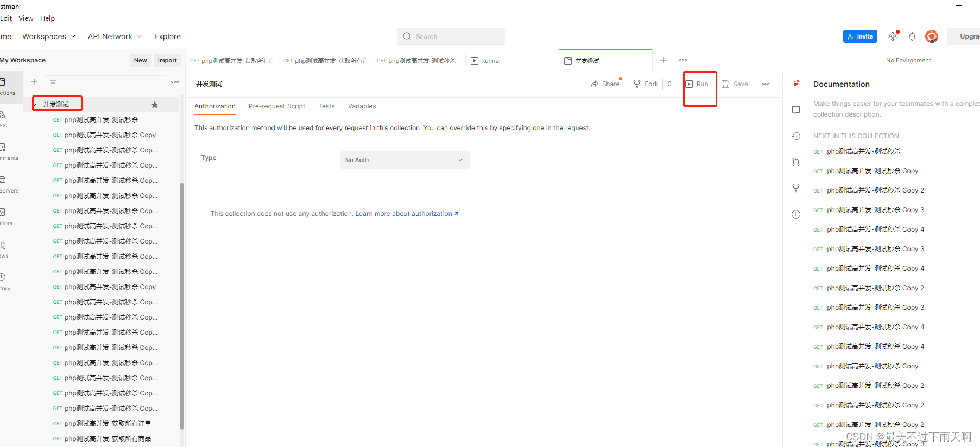
Task: Open tab bar more options dots
Action: [683, 60]
